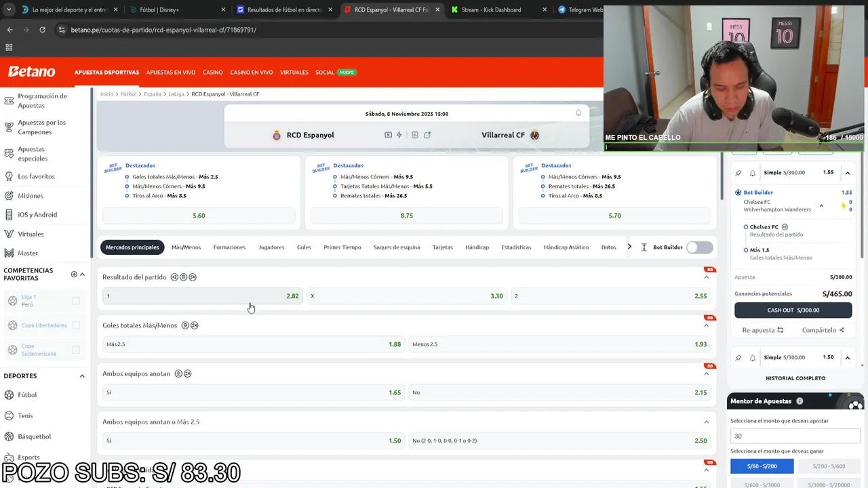Open the match statistics chart icon
The height and width of the screenshot is (488, 868).
[415, 135]
